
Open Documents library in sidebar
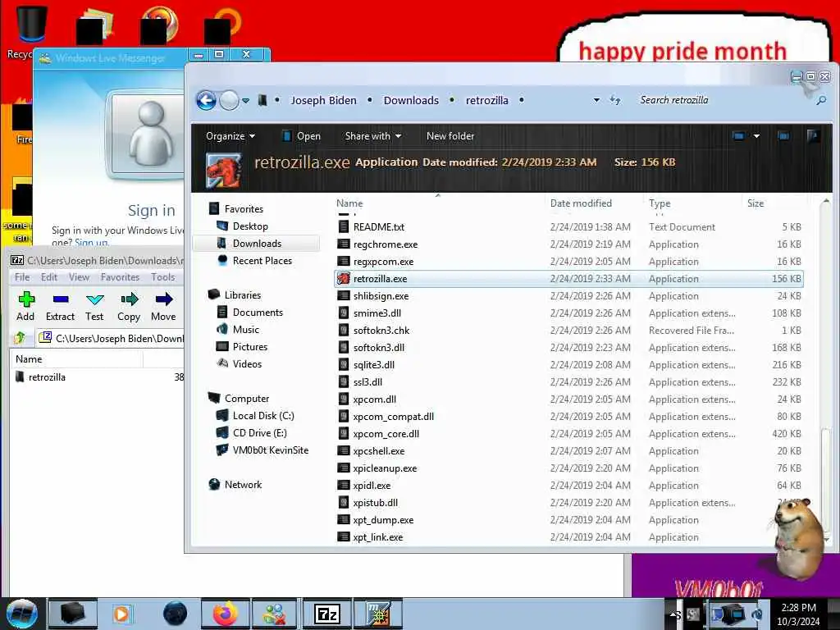(257, 312)
